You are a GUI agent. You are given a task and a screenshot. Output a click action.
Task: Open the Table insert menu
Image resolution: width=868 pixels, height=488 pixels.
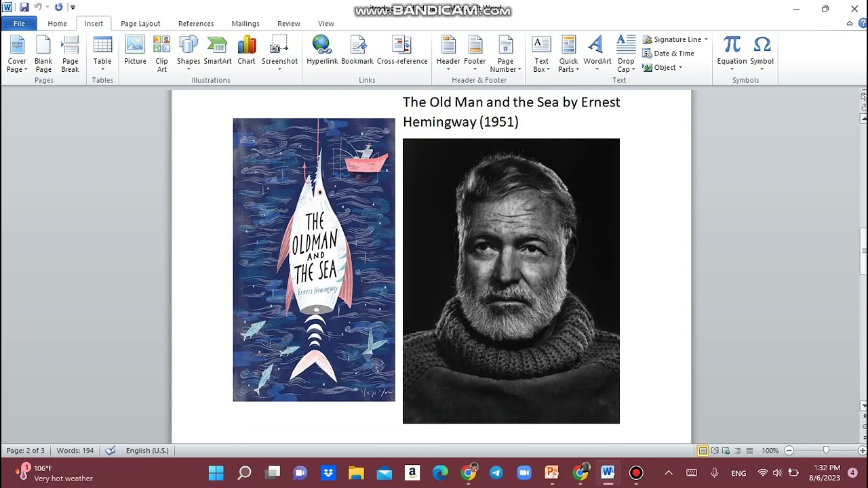(x=102, y=54)
